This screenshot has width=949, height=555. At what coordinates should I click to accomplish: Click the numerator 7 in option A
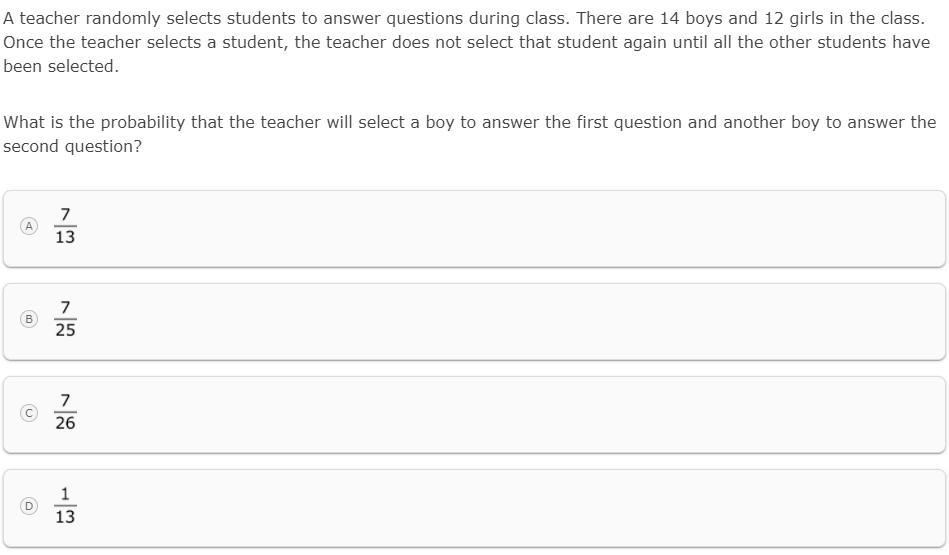tap(65, 215)
